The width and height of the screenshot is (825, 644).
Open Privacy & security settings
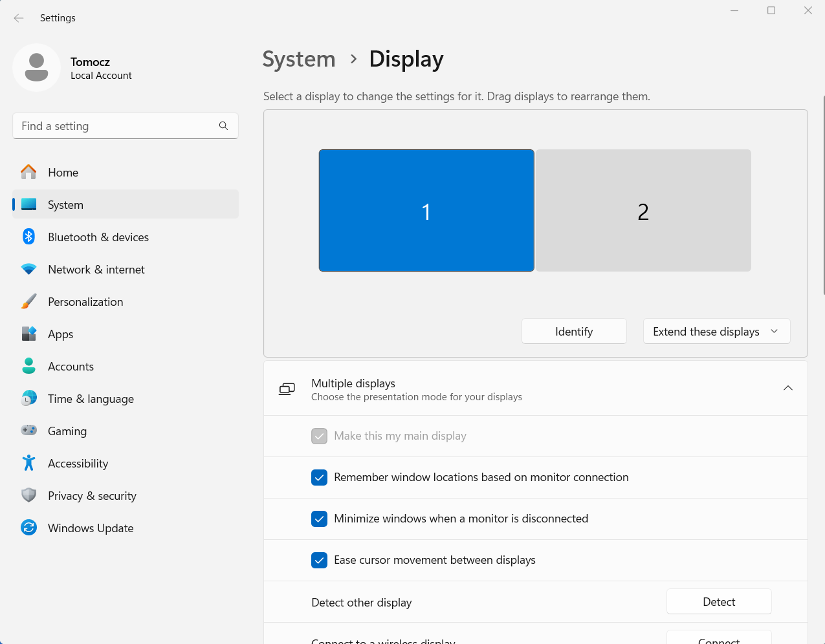coord(92,496)
